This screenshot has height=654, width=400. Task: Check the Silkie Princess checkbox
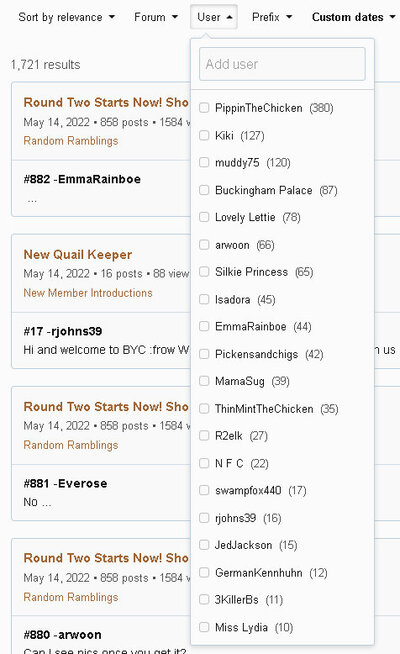click(204, 272)
